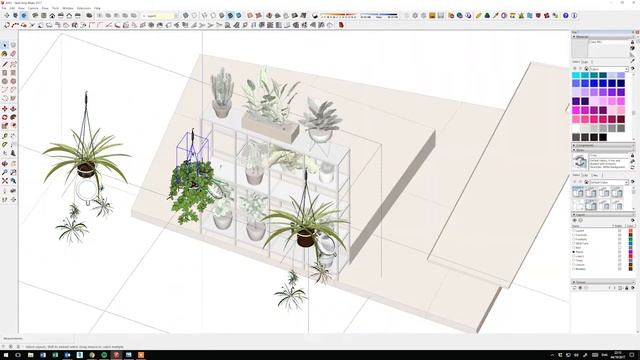The height and width of the screenshot is (360, 640).
Task: Select the Orbit tool
Action: [x=4, y=164]
